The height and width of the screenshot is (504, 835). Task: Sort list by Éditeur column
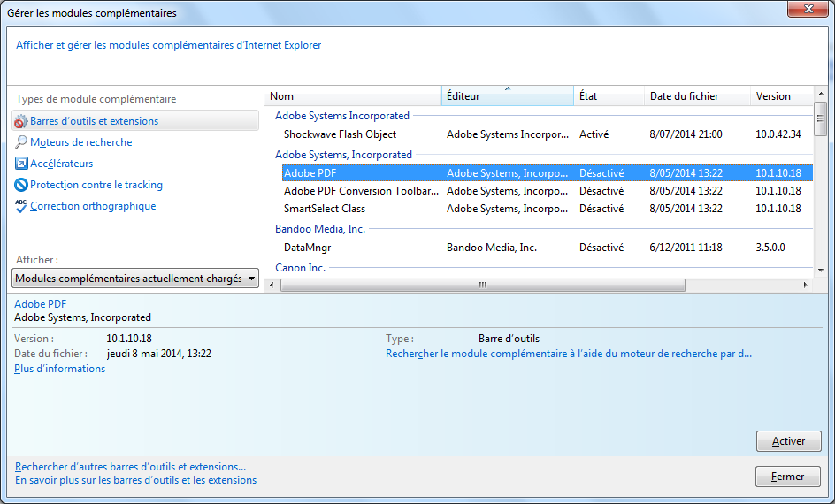pyautogui.click(x=508, y=96)
